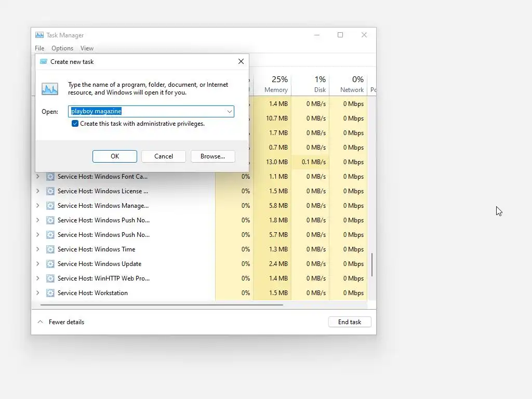Open the File menu
This screenshot has width=532, height=399.
pyautogui.click(x=39, y=48)
